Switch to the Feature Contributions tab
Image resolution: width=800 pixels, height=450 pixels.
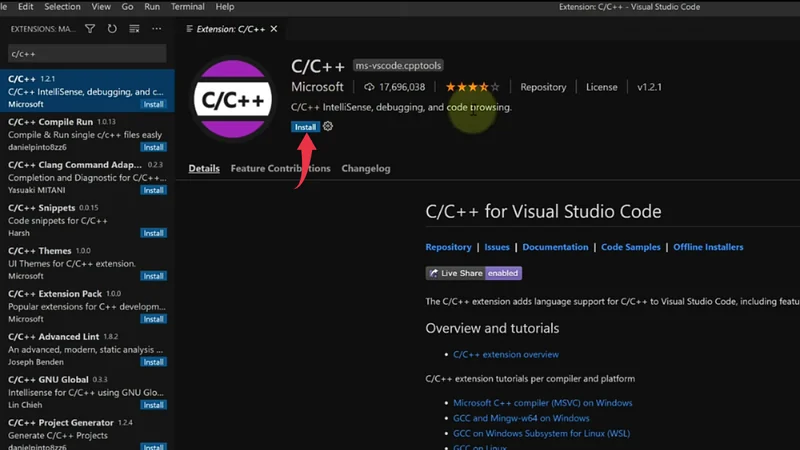click(x=280, y=168)
